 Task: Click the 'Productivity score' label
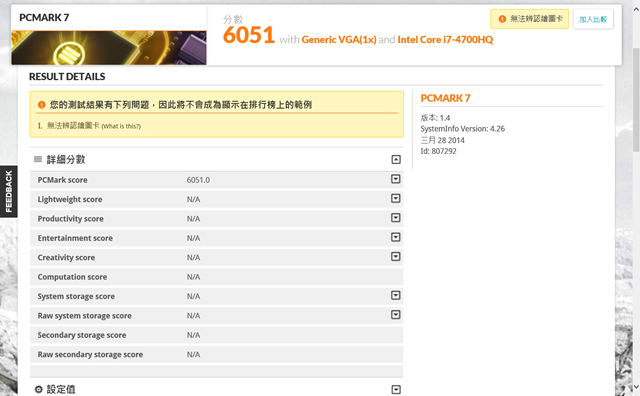71,219
